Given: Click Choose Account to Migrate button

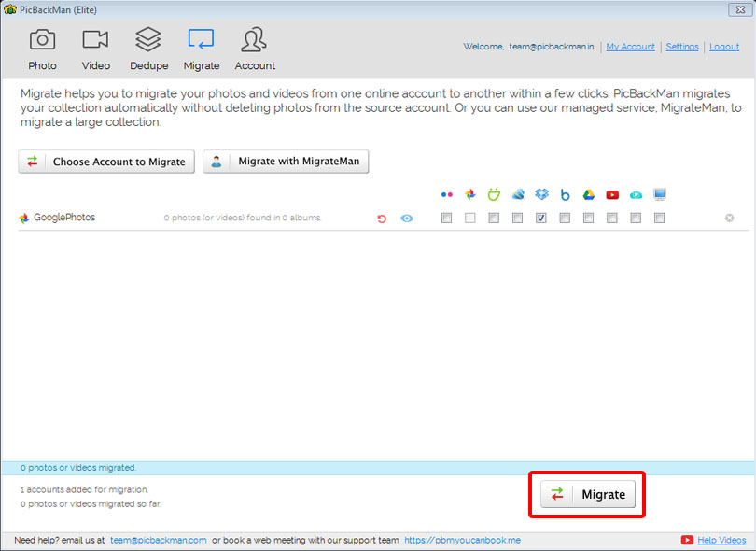Looking at the screenshot, I should tap(106, 162).
